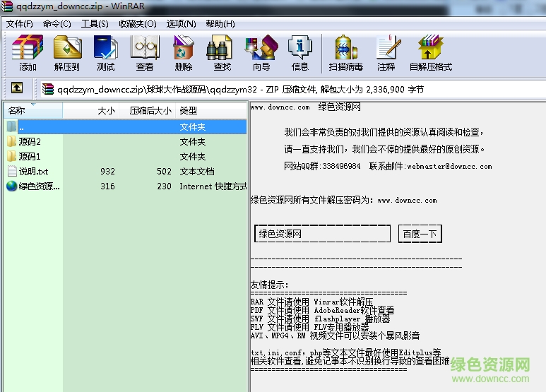Select the 说明.txt file name
The height and width of the screenshot is (392, 546).
tap(33, 172)
